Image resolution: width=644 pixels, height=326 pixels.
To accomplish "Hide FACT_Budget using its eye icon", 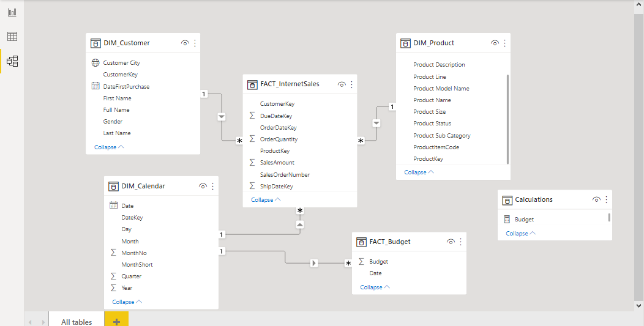I will 451,242.
